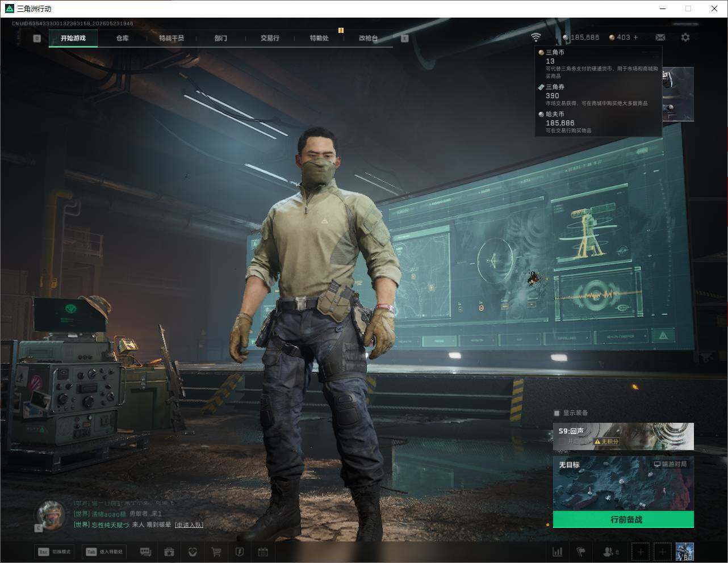The height and width of the screenshot is (563, 728).
Task: Toggle the 显示装备 checkbox
Action: click(557, 413)
